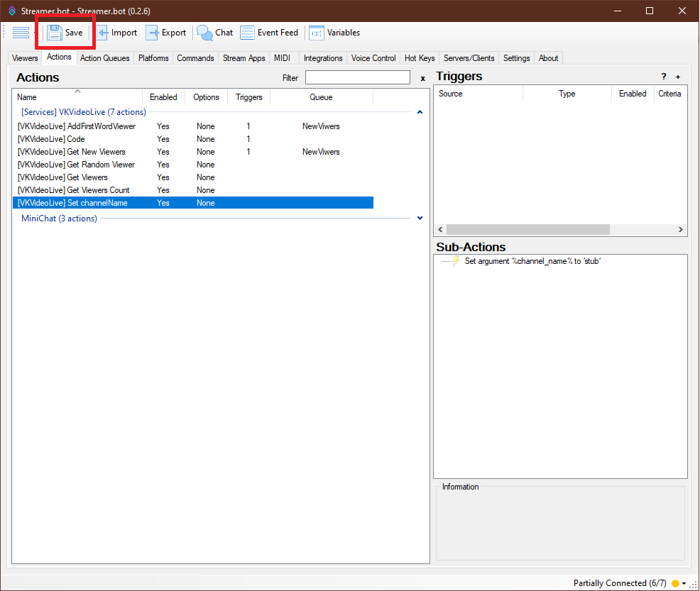The image size is (700, 591).
Task: Click the Triggers column header in Actions
Action: coord(249,97)
